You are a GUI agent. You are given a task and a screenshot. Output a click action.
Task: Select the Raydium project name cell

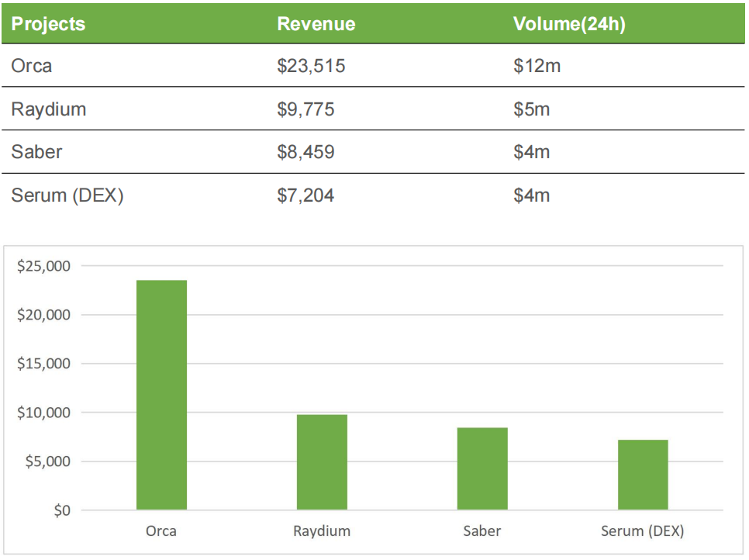tap(49, 109)
